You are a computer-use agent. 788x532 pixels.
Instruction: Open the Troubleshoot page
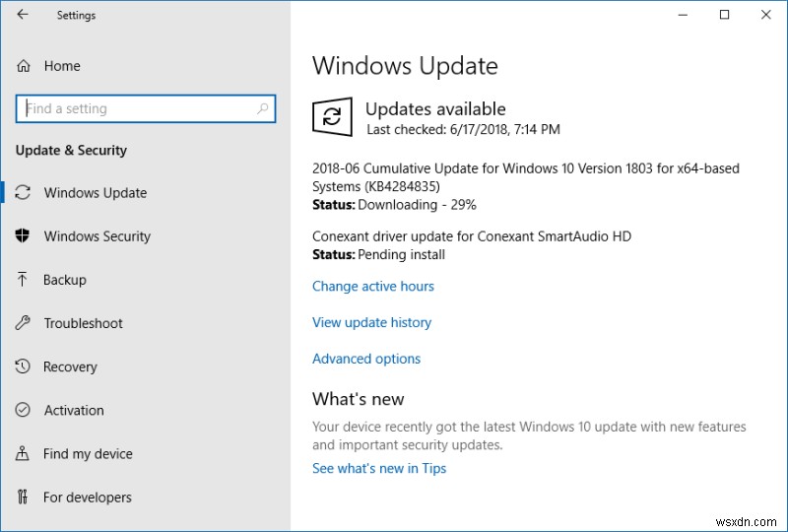[x=83, y=323]
